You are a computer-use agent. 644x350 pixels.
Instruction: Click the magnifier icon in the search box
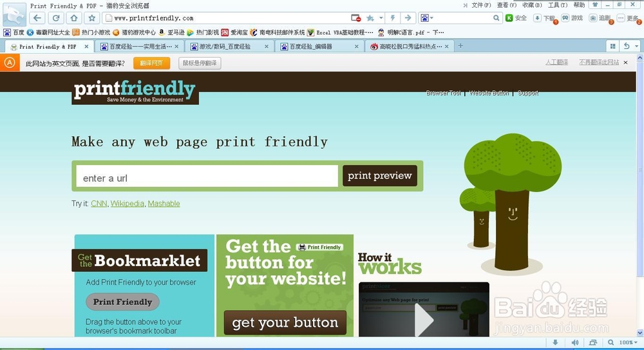[x=496, y=18]
